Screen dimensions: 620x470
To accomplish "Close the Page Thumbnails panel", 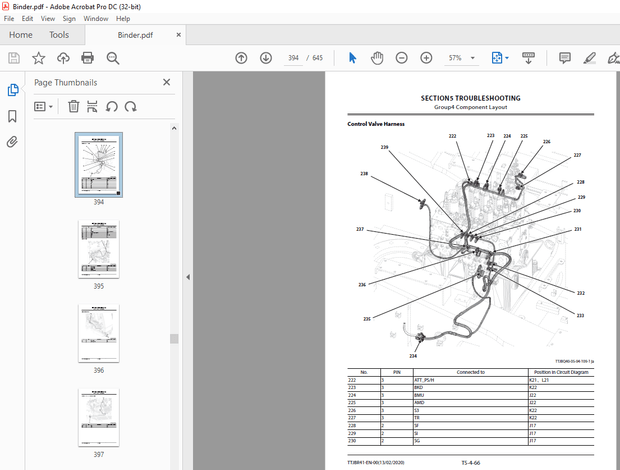I will [x=166, y=82].
